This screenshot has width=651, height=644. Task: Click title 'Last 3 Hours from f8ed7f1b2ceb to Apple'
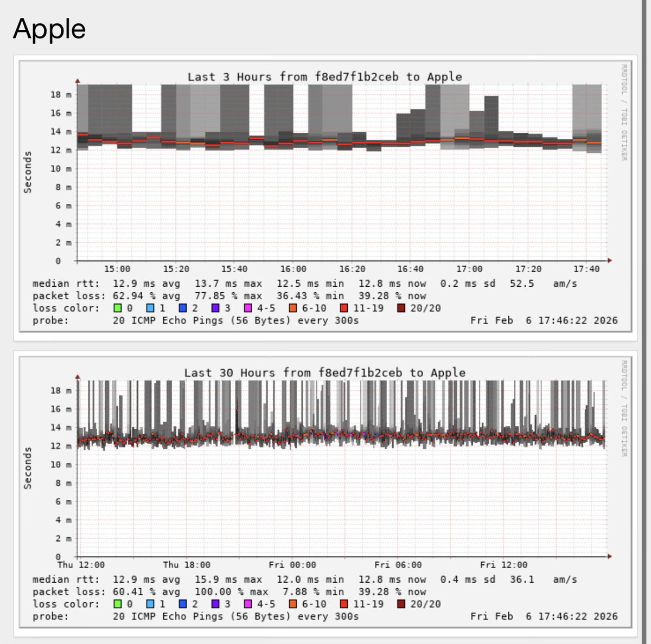tap(324, 77)
